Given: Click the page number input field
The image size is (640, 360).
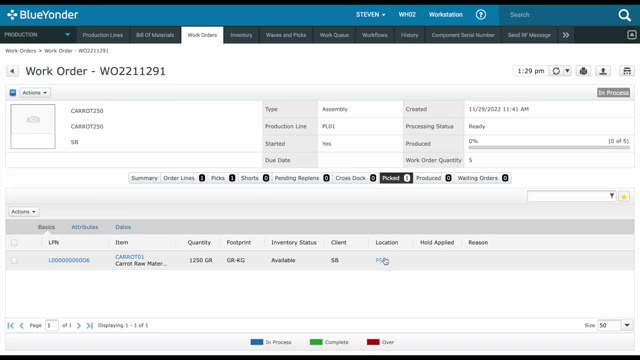Looking at the screenshot, I should pyautogui.click(x=52, y=325).
